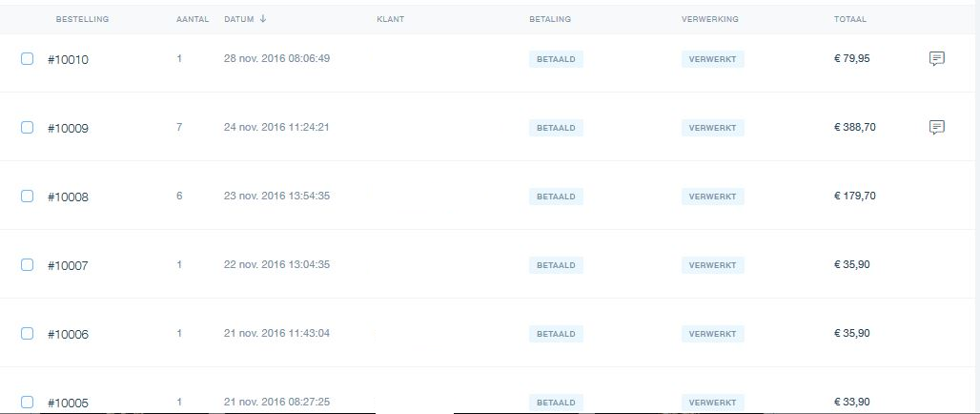This screenshot has width=980, height=414.
Task: Click the sort arrow next to Datum
Action: click(263, 19)
